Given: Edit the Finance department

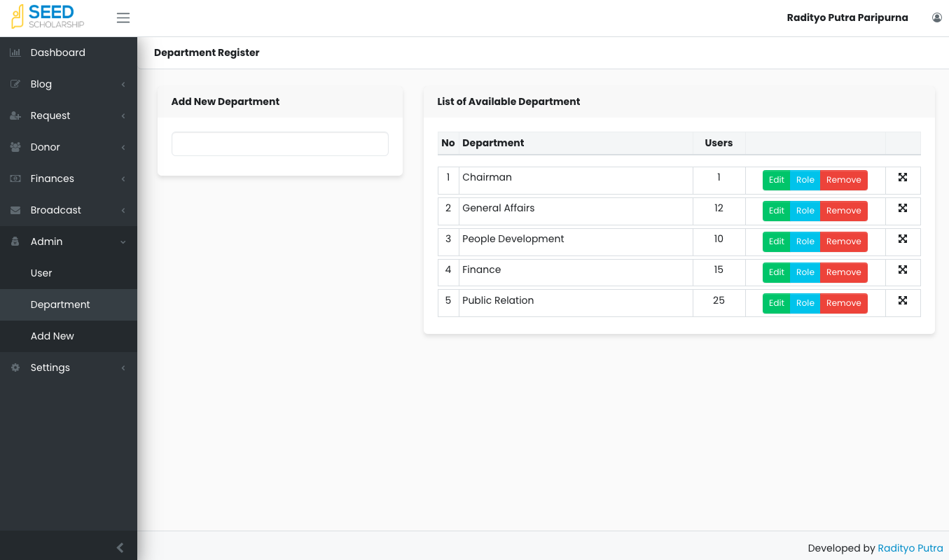Looking at the screenshot, I should coord(776,272).
